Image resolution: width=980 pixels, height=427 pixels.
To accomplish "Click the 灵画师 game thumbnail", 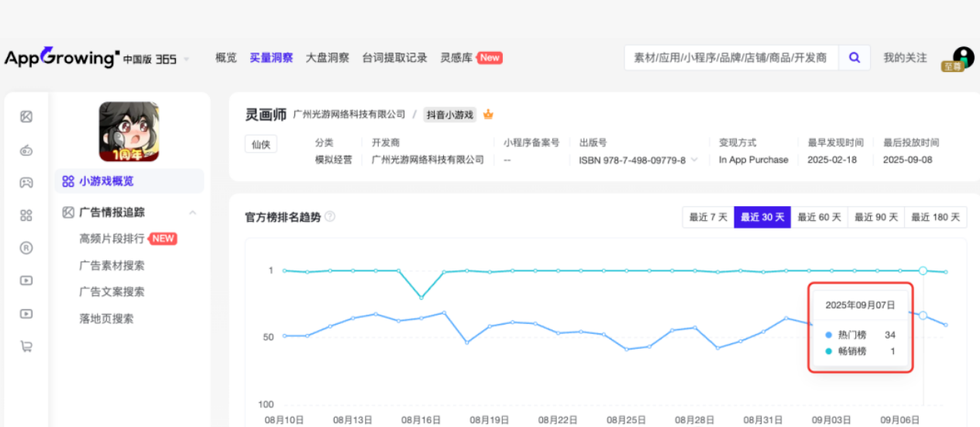I will pos(129,132).
